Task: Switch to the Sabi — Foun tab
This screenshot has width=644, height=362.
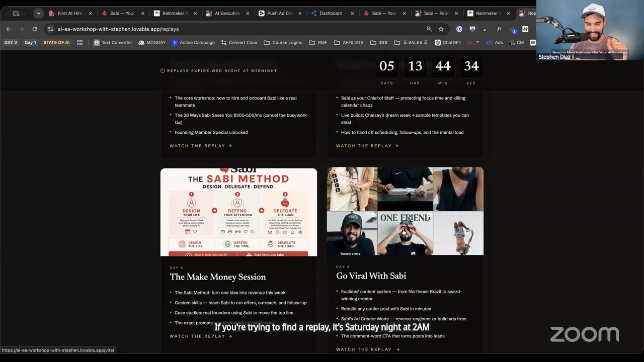Action: point(436,14)
